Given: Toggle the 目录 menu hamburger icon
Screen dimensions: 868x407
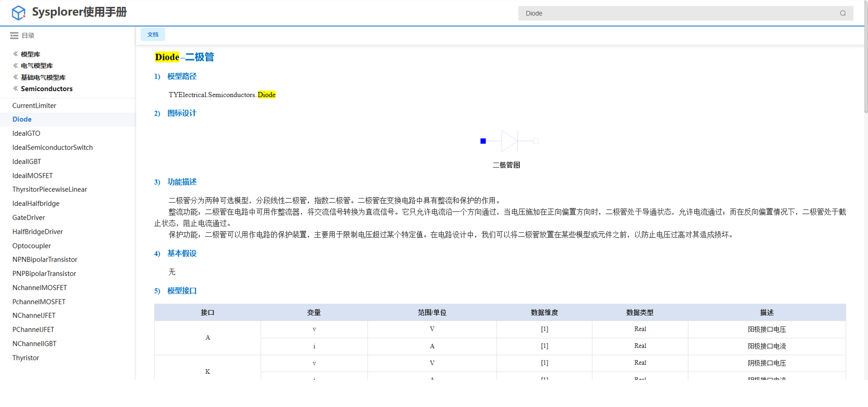Looking at the screenshot, I should point(14,35).
